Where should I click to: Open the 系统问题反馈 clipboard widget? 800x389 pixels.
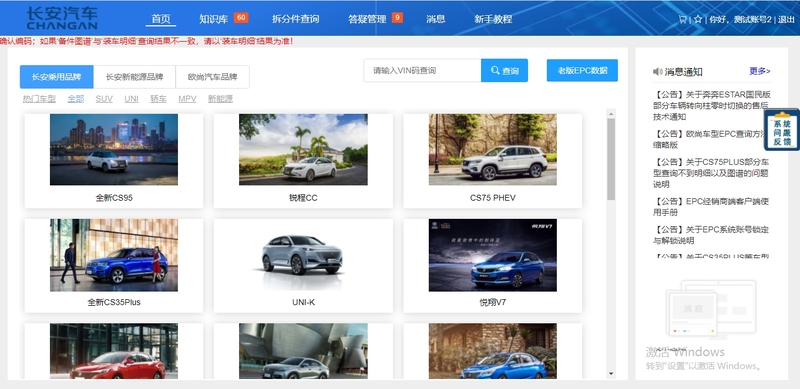pyautogui.click(x=782, y=130)
